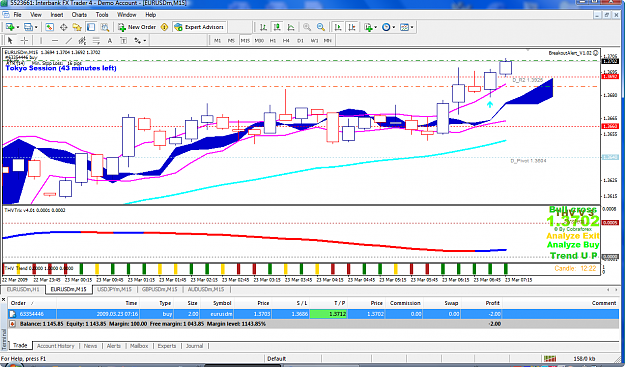Open the Indicators list icon
This screenshot has width=625, height=367.
coord(368,27)
